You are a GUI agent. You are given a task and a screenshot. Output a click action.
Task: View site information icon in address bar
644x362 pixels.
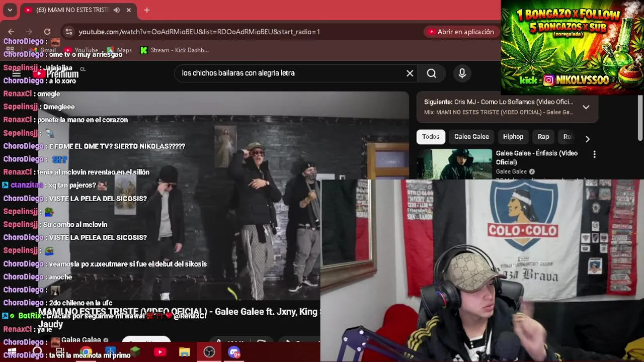69,32
